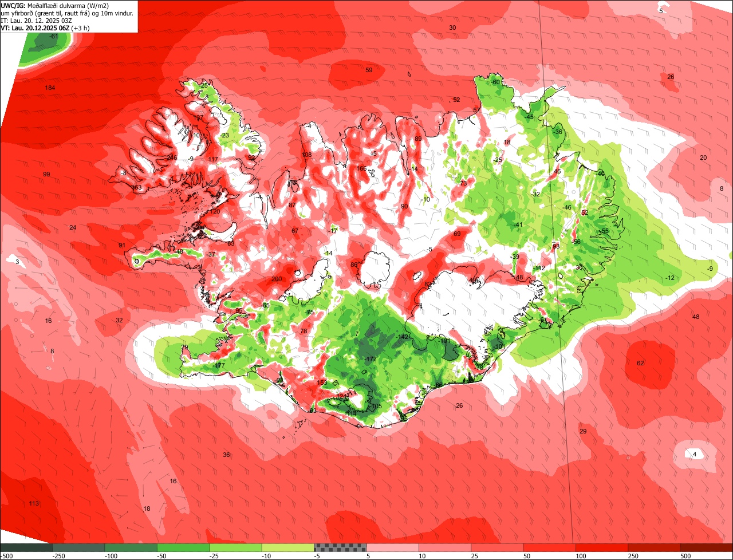733x560 pixels.
Task: Click the map value '-55' on the east coast
Action: 604,231
